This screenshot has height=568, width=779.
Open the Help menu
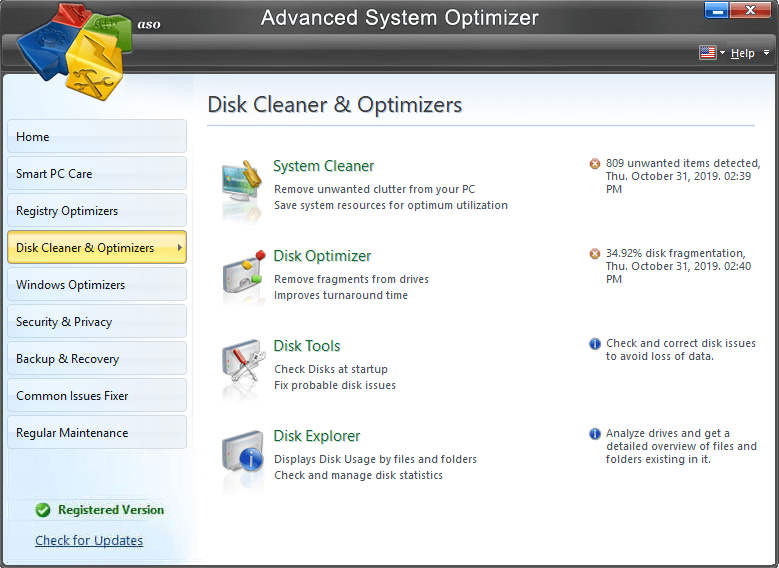pos(742,53)
